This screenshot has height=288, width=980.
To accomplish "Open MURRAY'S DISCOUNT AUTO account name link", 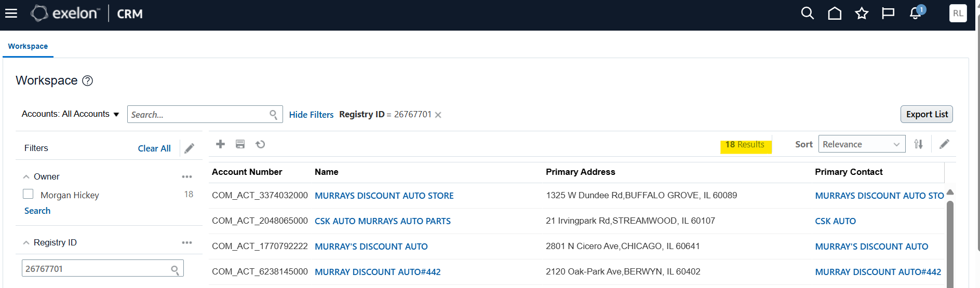I will (x=371, y=246).
